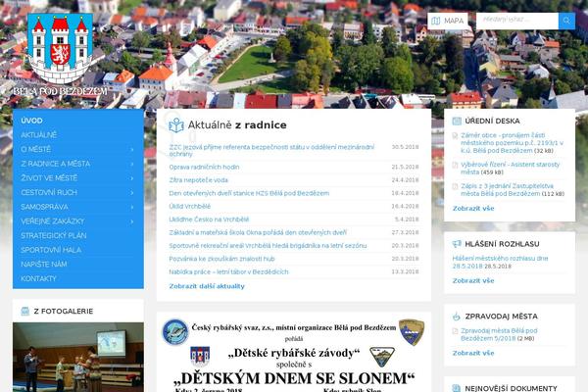The image size is (588, 392).
Task: Open Výběrové řízení Asistent starosty link
Action: tap(510, 168)
